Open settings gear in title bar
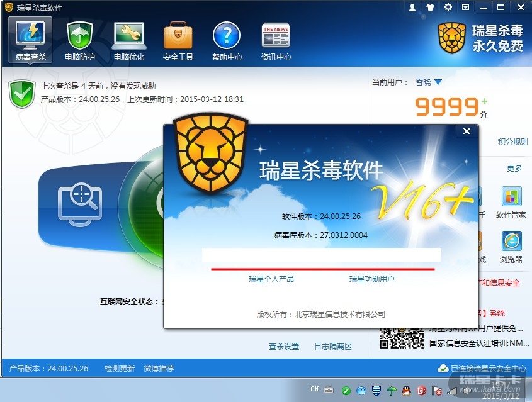532x402 pixels. click(448, 7)
